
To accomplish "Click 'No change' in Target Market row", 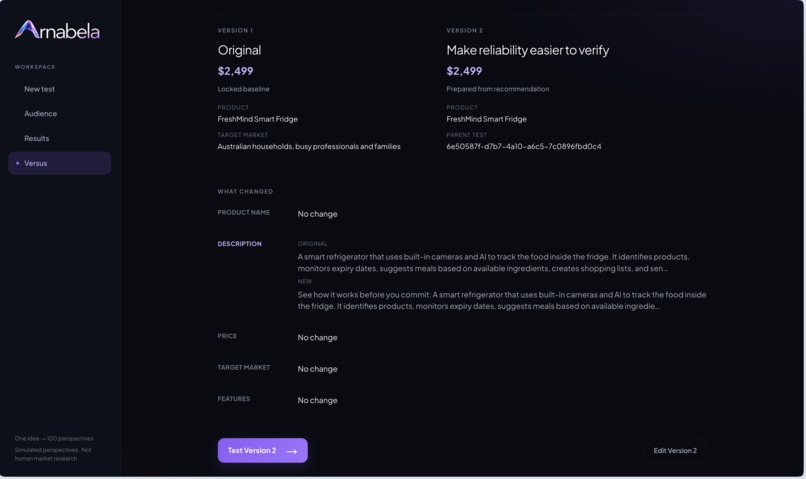I will click(317, 369).
